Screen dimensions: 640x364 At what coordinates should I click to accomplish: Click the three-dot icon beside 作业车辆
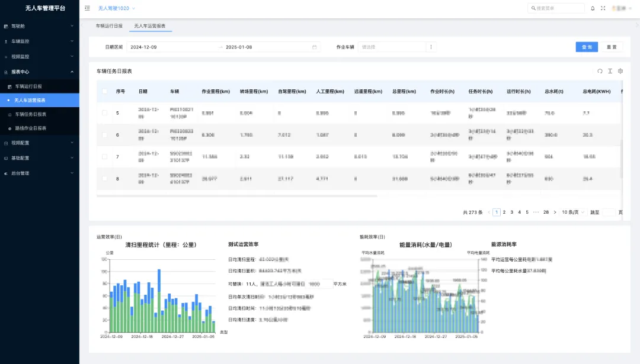coord(431,47)
